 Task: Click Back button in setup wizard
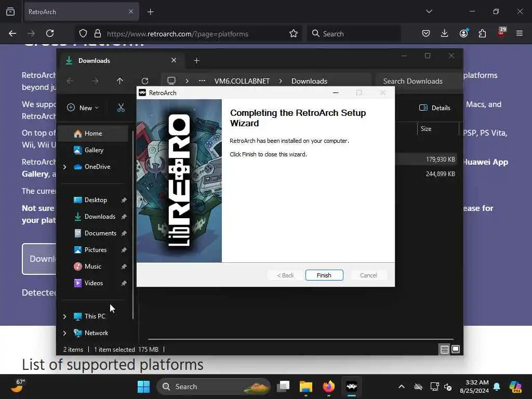tap(285, 275)
